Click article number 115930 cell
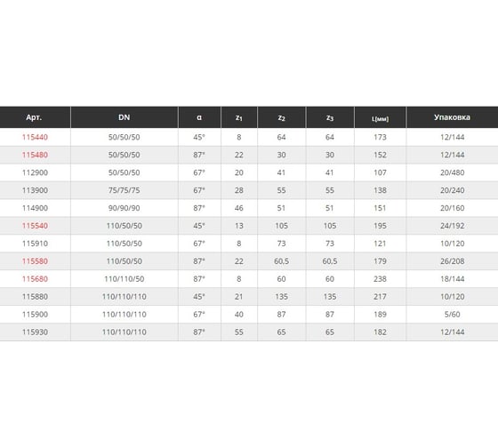This screenshot has height=448, width=498. point(35,332)
